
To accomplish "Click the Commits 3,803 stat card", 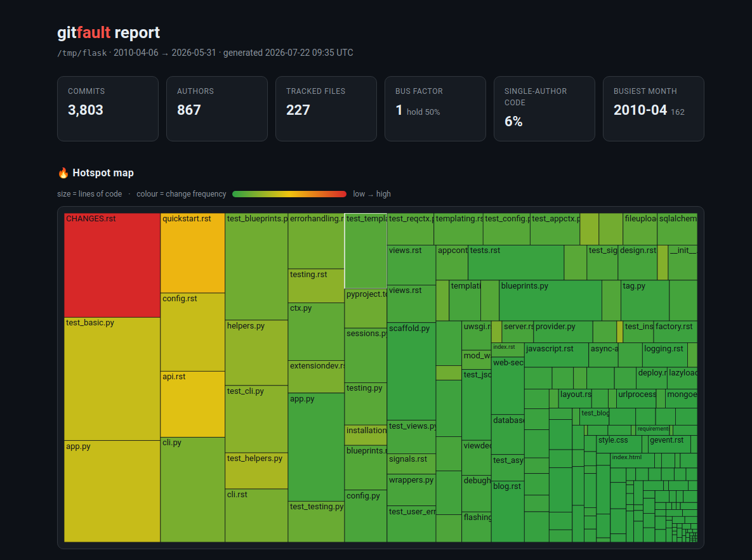I will 108,109.
